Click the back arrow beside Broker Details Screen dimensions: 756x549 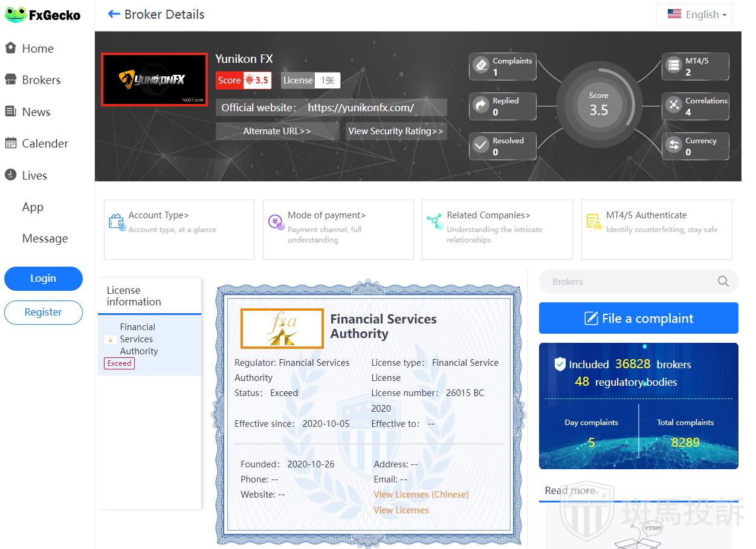coord(114,15)
